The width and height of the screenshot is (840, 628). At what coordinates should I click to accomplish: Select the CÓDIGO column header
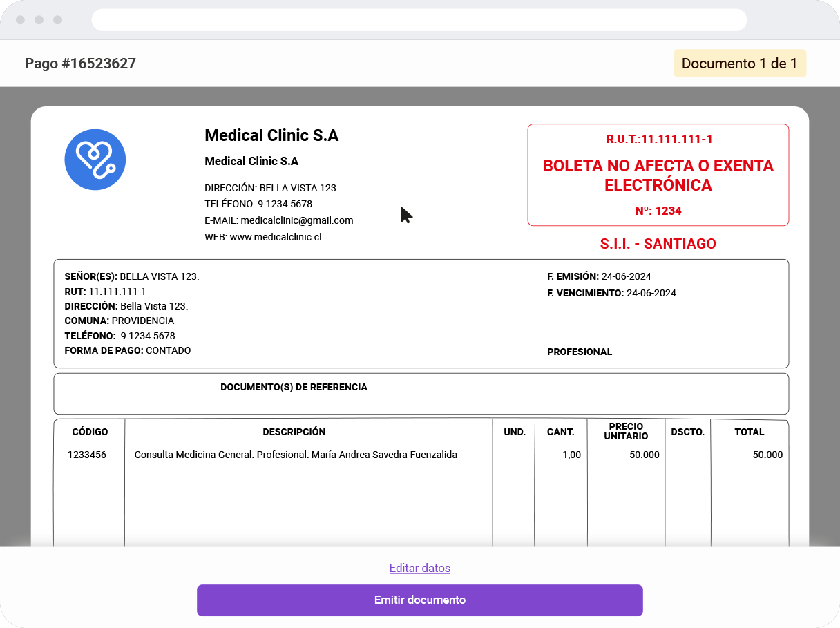(x=90, y=432)
